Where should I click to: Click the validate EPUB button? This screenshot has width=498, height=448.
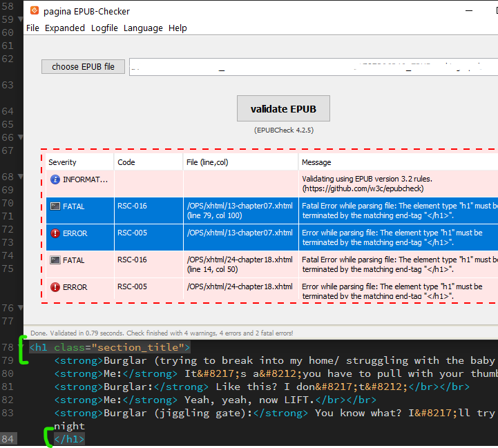(283, 108)
